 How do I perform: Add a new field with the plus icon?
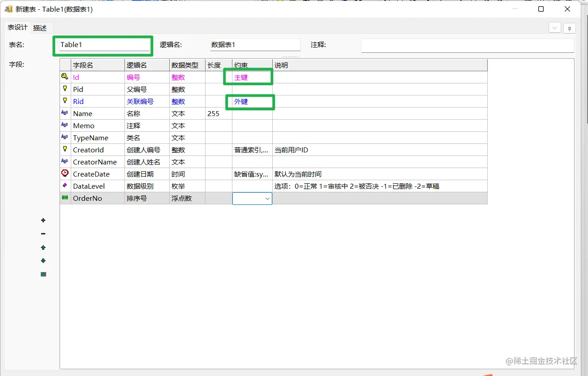tap(43, 220)
